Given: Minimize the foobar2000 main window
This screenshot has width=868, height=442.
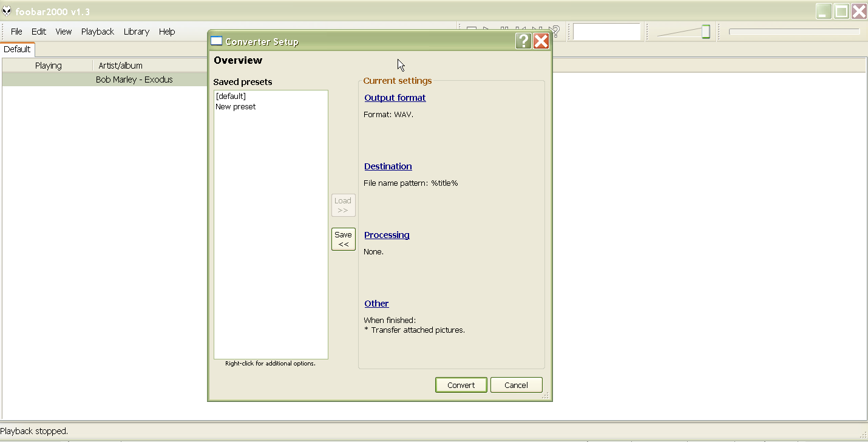Looking at the screenshot, I should click(x=824, y=11).
